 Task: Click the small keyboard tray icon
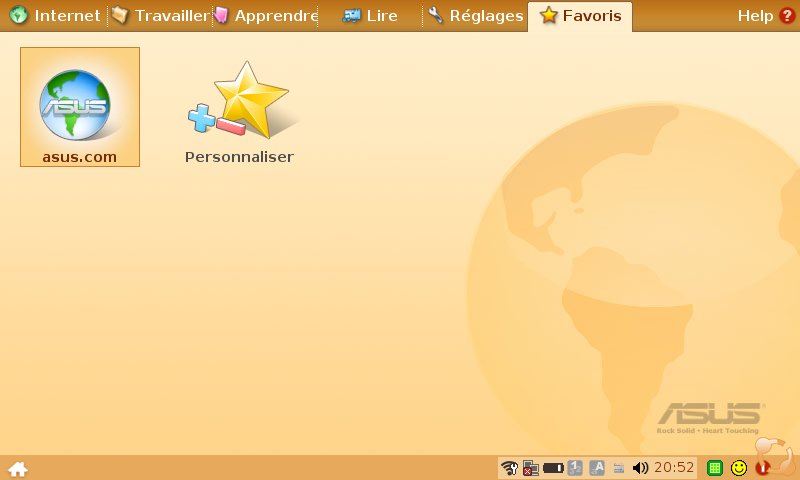tap(619, 468)
